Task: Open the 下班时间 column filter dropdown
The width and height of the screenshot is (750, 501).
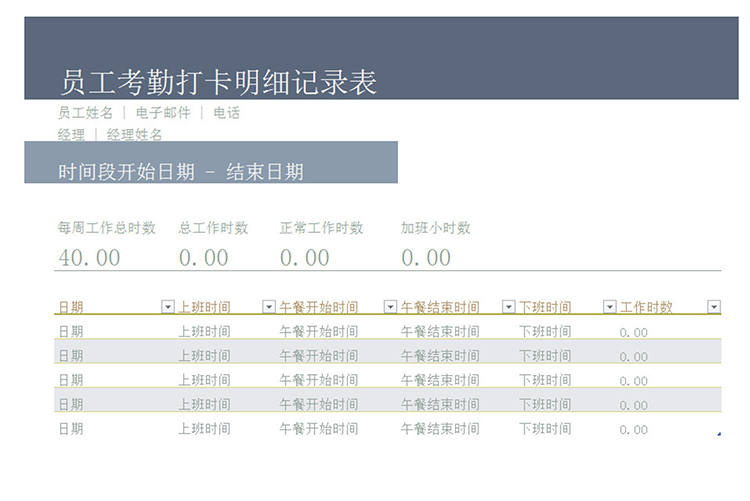Action: [x=610, y=307]
